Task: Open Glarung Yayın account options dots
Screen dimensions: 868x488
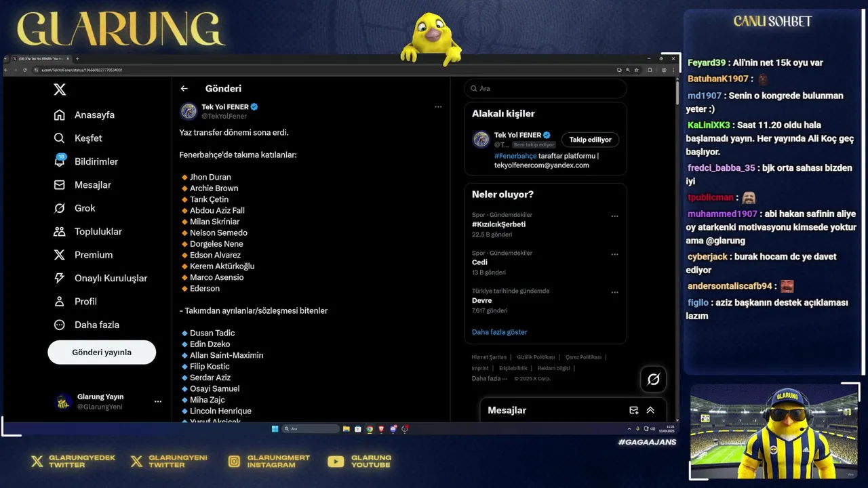Action: (x=158, y=401)
